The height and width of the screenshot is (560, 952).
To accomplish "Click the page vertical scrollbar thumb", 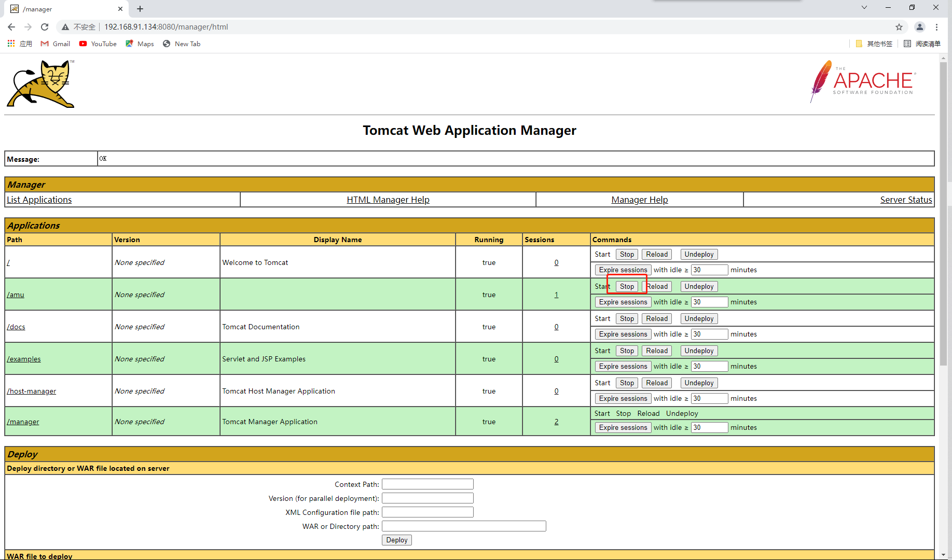I will [943, 213].
